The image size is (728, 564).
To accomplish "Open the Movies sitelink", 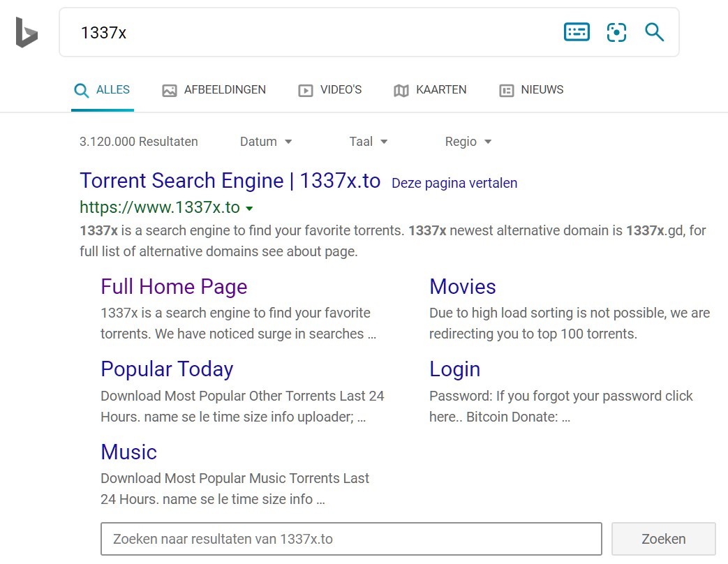I will pos(463,286).
